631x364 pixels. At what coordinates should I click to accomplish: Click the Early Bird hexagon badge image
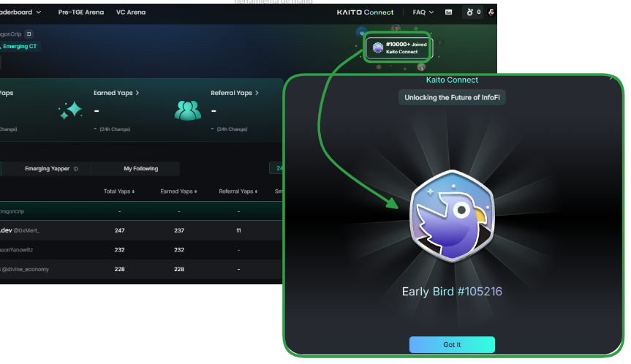coord(452,216)
